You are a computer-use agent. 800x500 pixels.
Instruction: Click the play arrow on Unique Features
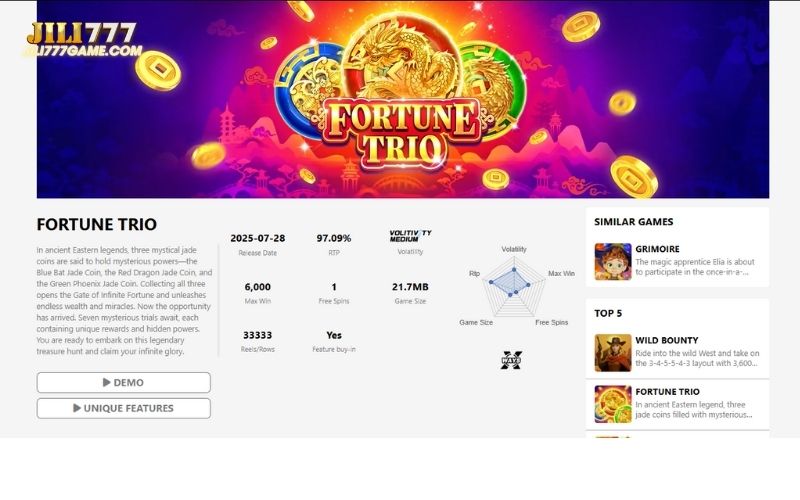click(x=77, y=408)
